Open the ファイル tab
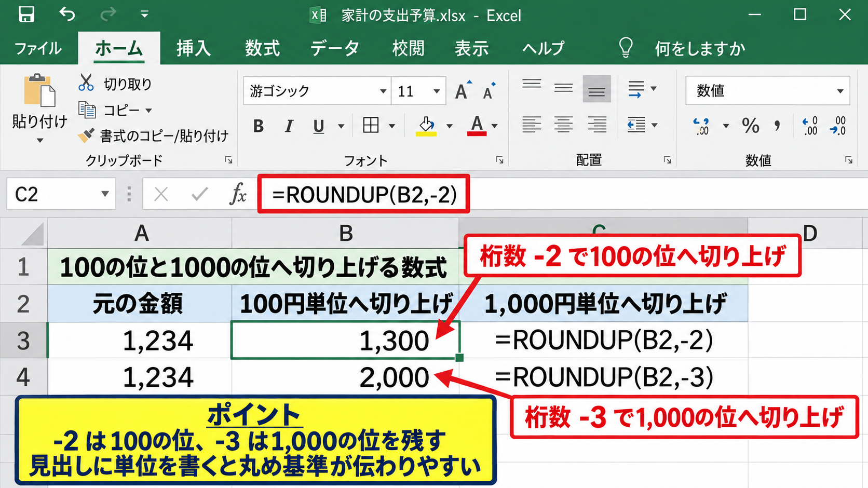Viewport: 868px width, 488px height. [x=38, y=48]
